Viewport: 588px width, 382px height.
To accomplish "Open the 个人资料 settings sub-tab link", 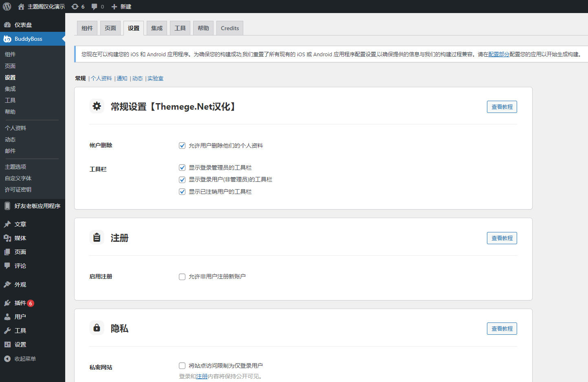I will click(101, 78).
